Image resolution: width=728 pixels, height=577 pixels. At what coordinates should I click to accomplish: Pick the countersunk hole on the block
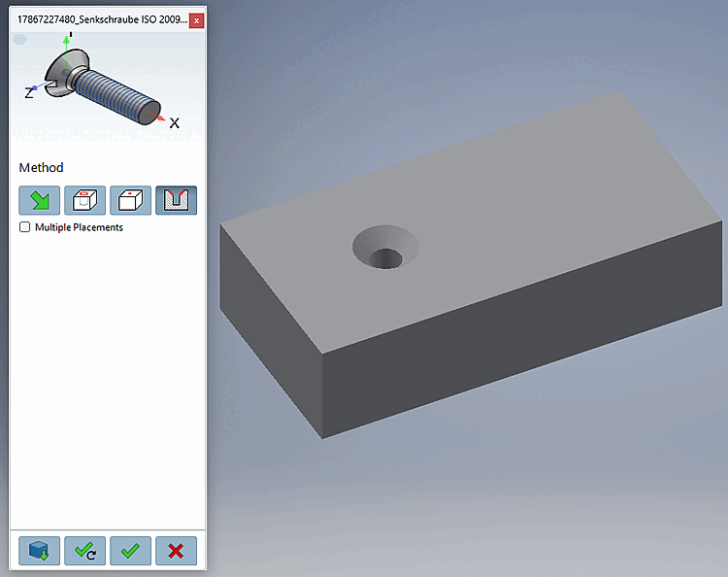tap(385, 247)
